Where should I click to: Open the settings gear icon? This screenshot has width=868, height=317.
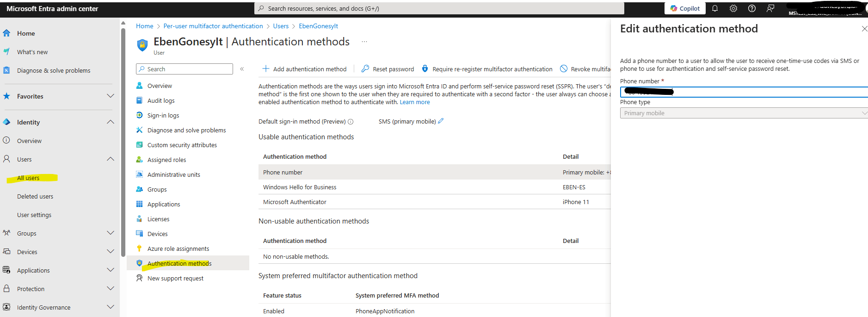pos(733,8)
